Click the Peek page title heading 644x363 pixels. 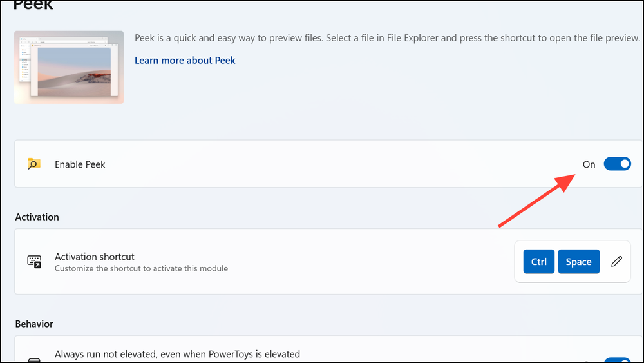click(x=33, y=5)
